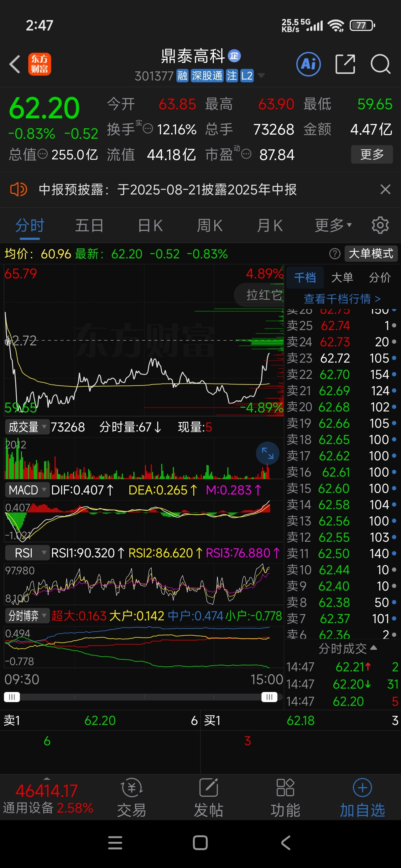The width and height of the screenshot is (401, 868).
Task: Switch to 周K chart tab
Action: click(x=210, y=225)
